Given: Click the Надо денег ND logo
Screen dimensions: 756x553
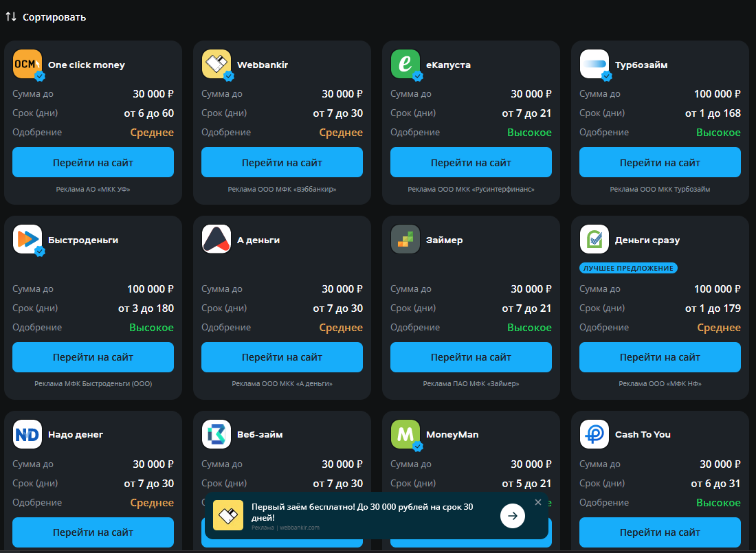Looking at the screenshot, I should point(27,434).
